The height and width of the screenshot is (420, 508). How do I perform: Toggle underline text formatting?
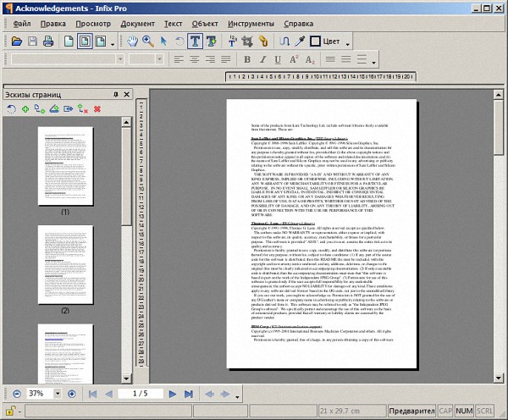point(279,60)
